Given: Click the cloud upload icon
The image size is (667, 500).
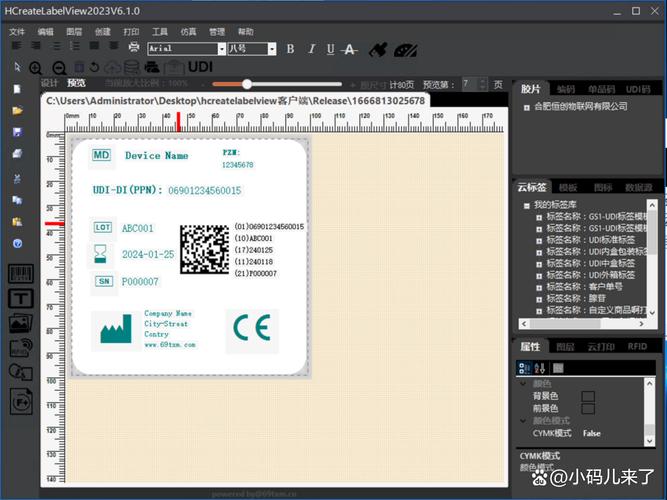Looking at the screenshot, I should (x=112, y=67).
